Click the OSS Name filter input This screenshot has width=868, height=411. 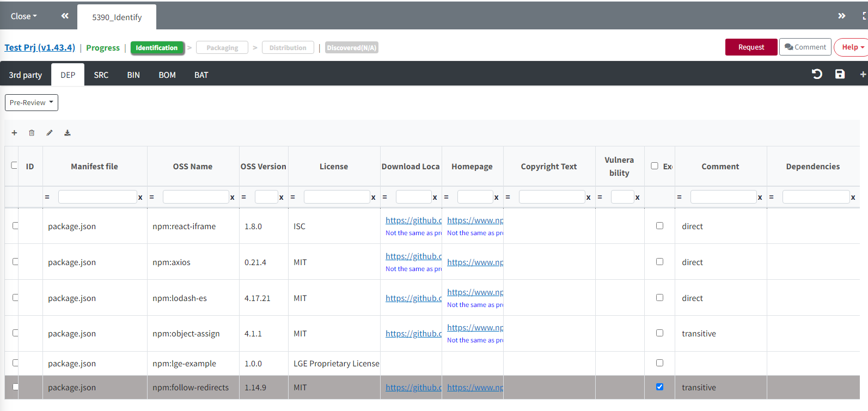pyautogui.click(x=196, y=197)
